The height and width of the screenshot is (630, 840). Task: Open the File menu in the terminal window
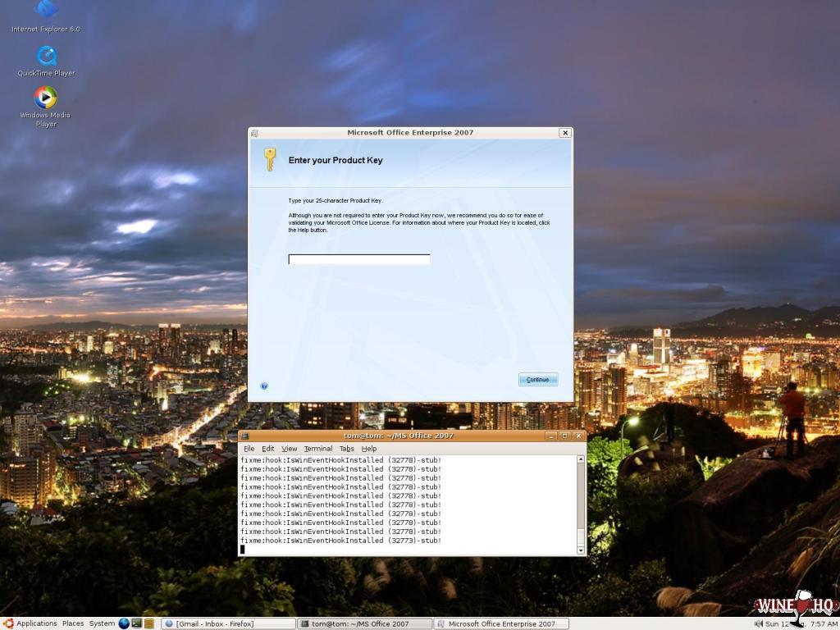click(249, 449)
